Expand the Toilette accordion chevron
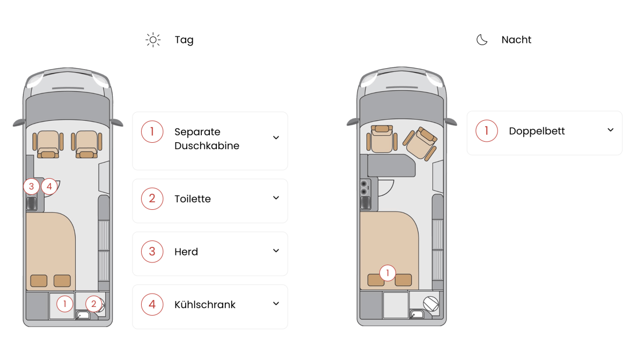This screenshot has width=644, height=344. pos(276,198)
